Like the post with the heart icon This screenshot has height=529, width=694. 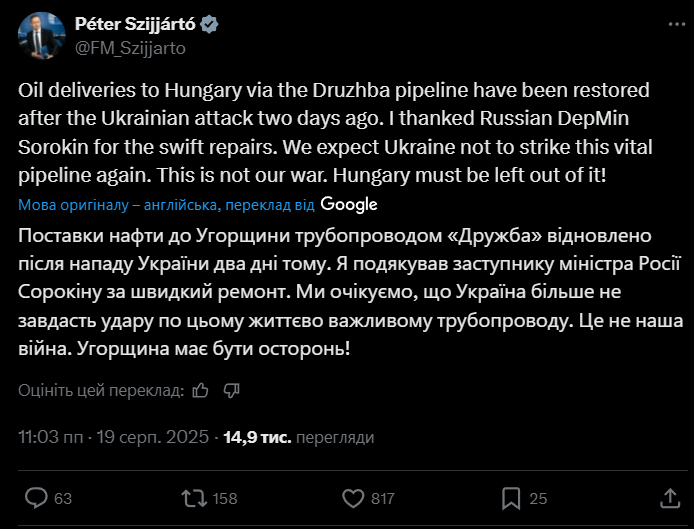[353, 497]
